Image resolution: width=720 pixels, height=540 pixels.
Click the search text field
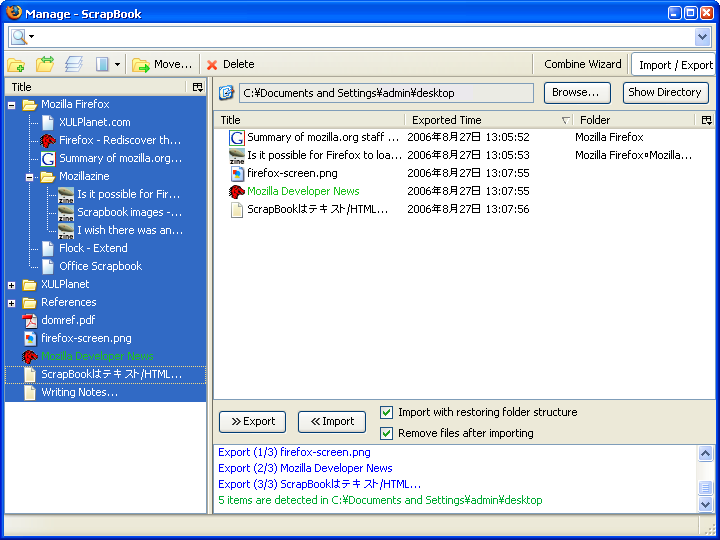[x=365, y=37]
